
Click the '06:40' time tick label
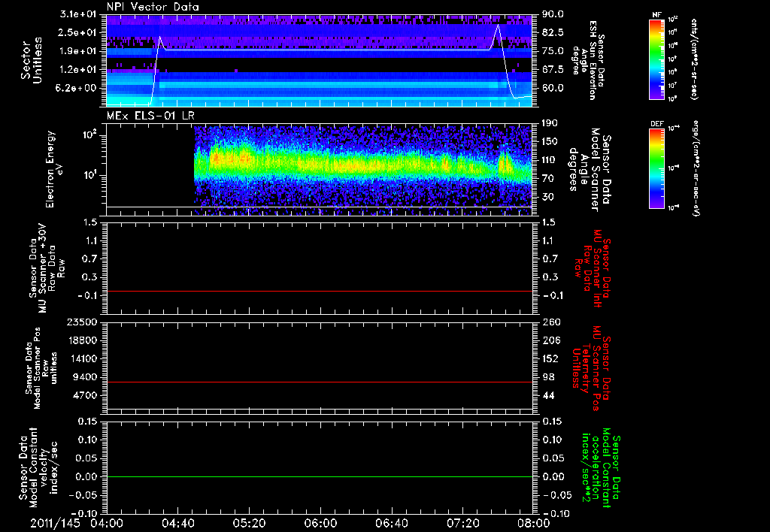pyautogui.click(x=391, y=523)
